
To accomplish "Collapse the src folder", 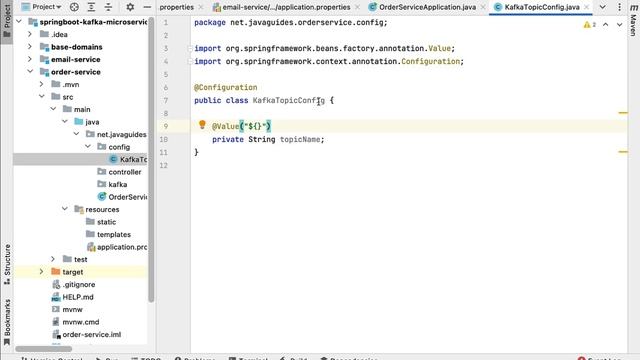I will pos(42,96).
